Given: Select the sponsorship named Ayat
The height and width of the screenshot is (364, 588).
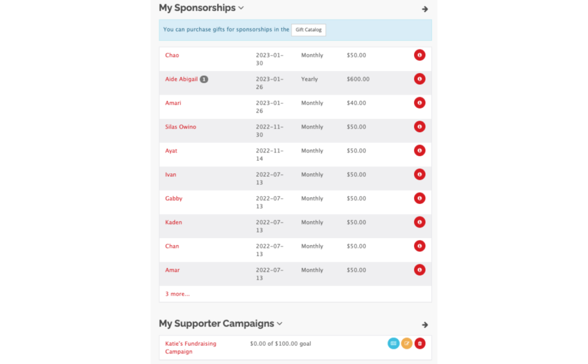Looking at the screenshot, I should tap(171, 150).
